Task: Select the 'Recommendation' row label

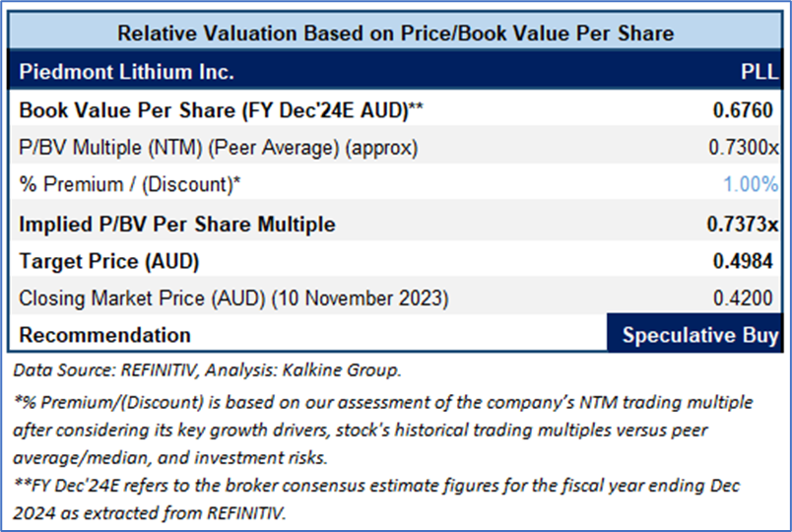Action: (x=105, y=335)
